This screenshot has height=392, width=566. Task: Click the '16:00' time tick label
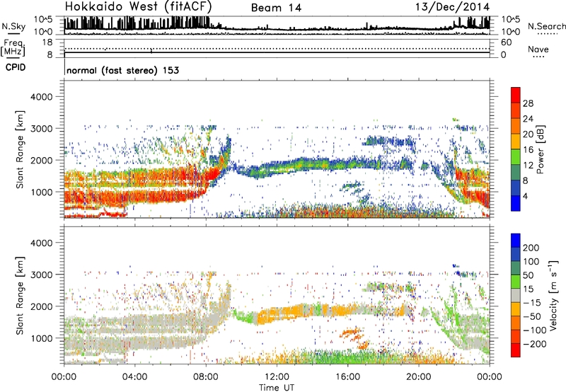click(347, 377)
